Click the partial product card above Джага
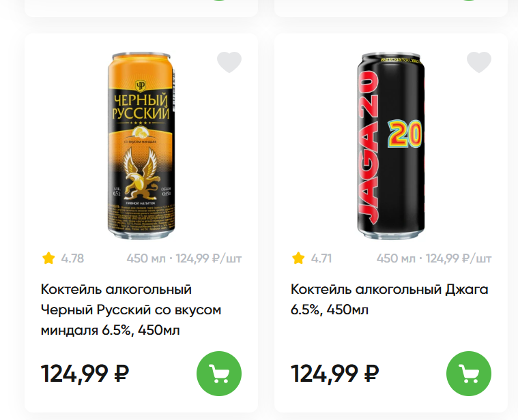This screenshot has width=518, height=420. (x=390, y=8)
